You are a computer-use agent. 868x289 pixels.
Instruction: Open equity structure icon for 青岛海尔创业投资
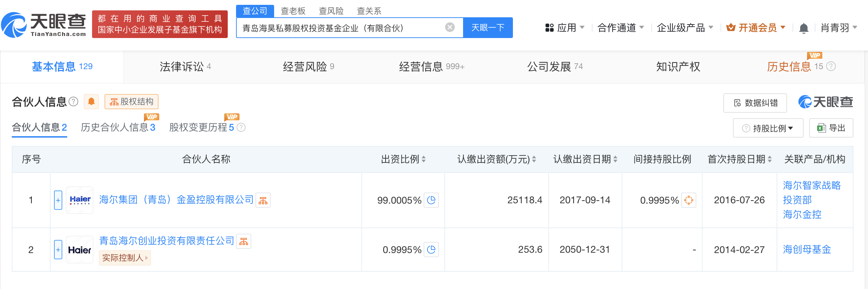click(244, 242)
